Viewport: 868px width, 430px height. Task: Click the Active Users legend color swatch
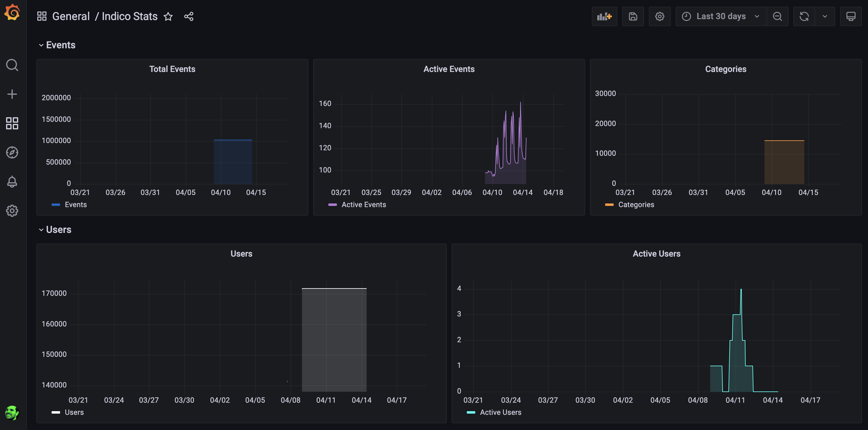[x=470, y=412]
